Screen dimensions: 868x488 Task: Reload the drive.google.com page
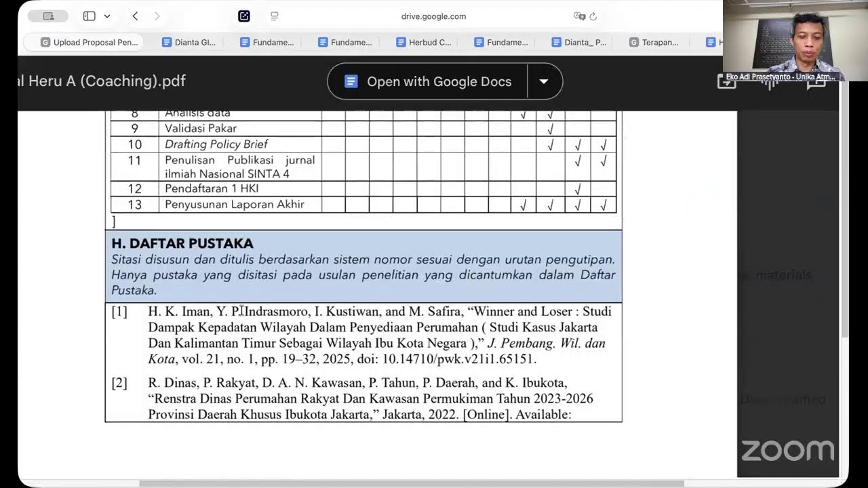(593, 16)
